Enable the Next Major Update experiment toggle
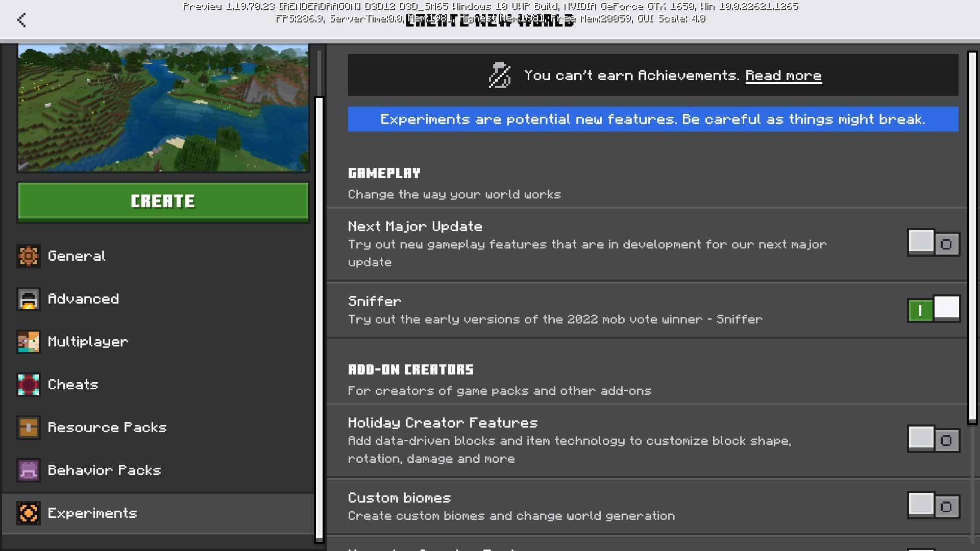This screenshot has height=551, width=980. pyautogui.click(x=934, y=243)
